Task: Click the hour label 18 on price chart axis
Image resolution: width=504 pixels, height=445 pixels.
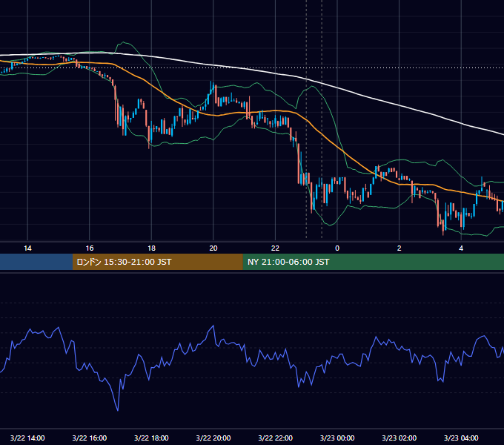Action: [x=151, y=248]
